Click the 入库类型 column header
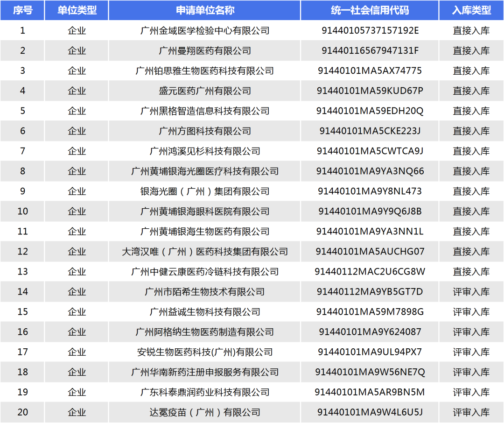Viewport: 504px width, 423px height. [x=471, y=10]
